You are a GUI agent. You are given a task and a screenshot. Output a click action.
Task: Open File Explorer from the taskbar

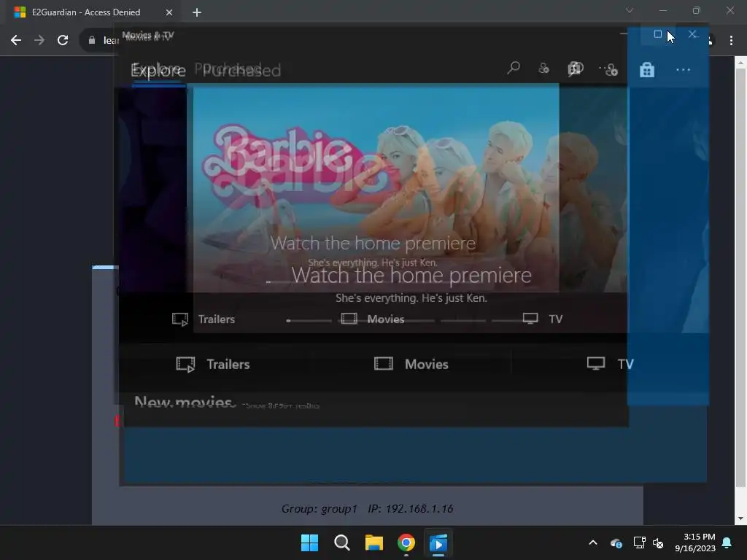click(x=374, y=542)
